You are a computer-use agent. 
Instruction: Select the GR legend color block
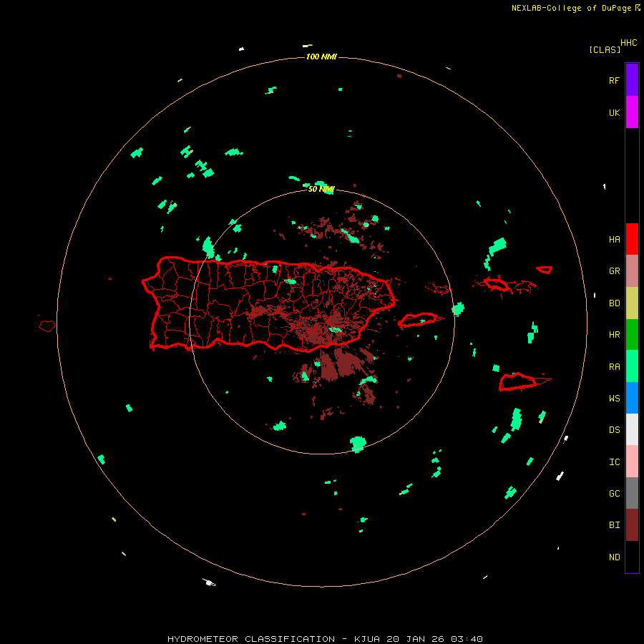pos(632,270)
